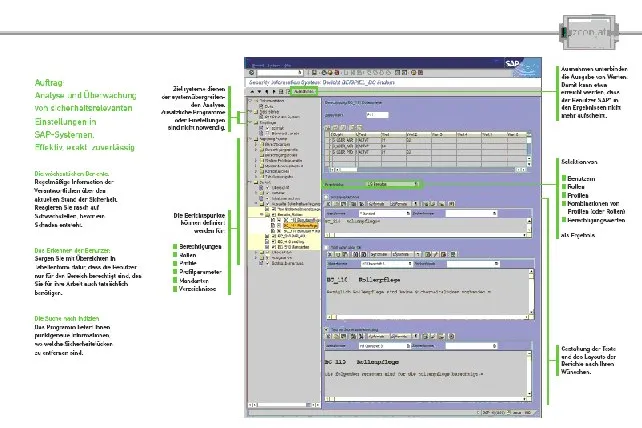The height and width of the screenshot is (428, 642).
Task: Click the green Enter checkmark icon
Action: 251,72
